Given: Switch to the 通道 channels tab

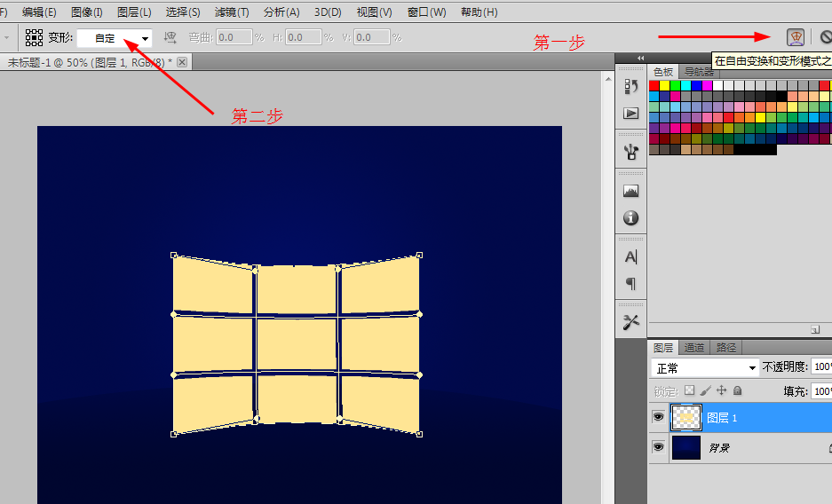Looking at the screenshot, I should click(x=694, y=348).
